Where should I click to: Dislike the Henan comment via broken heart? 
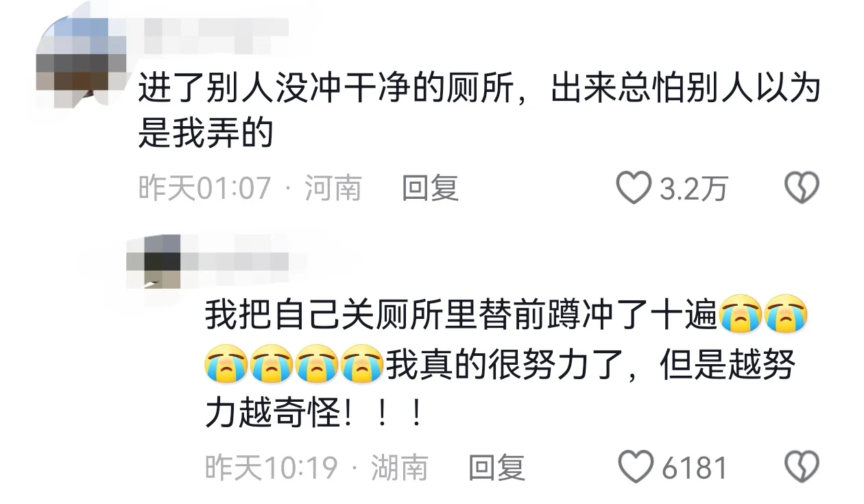click(x=802, y=188)
